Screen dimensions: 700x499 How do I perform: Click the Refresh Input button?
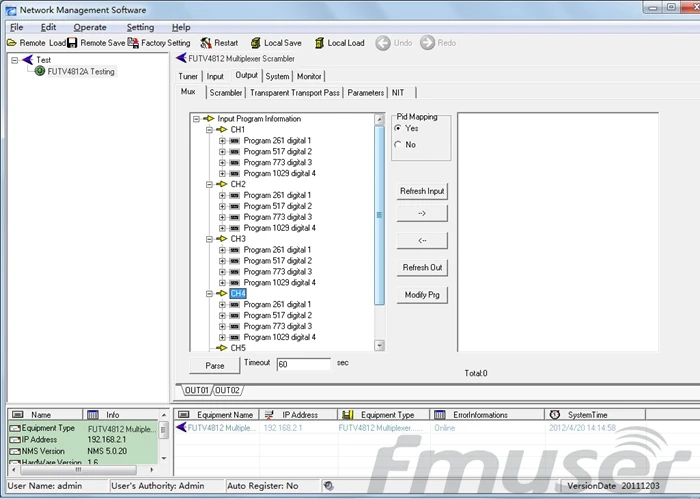coord(422,191)
